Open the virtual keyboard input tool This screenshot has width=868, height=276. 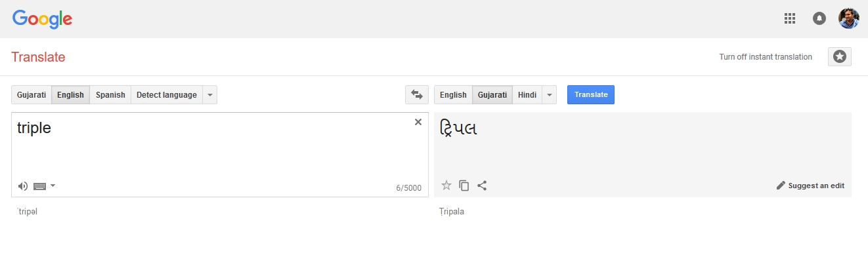pos(40,186)
